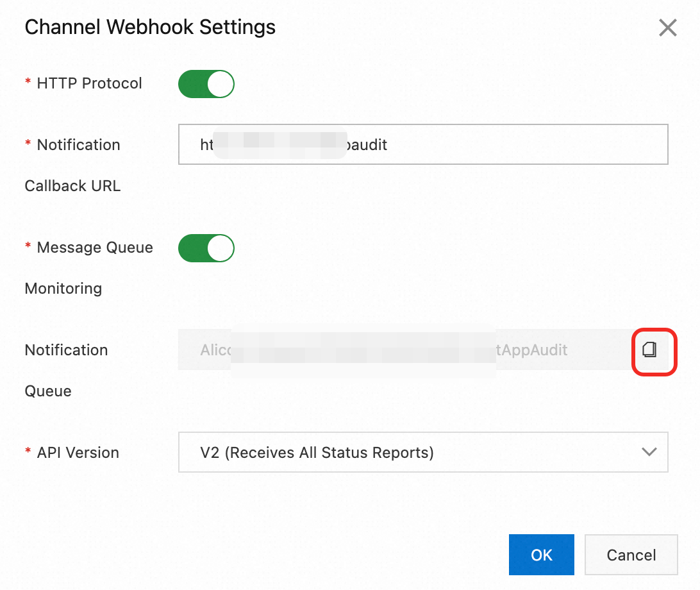The width and height of the screenshot is (700, 590).
Task: Click the API Version chevron arrow
Action: click(649, 452)
